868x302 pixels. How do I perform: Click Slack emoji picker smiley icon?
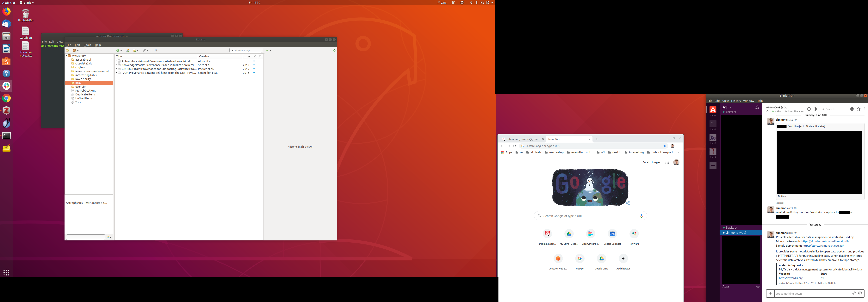coord(860,293)
